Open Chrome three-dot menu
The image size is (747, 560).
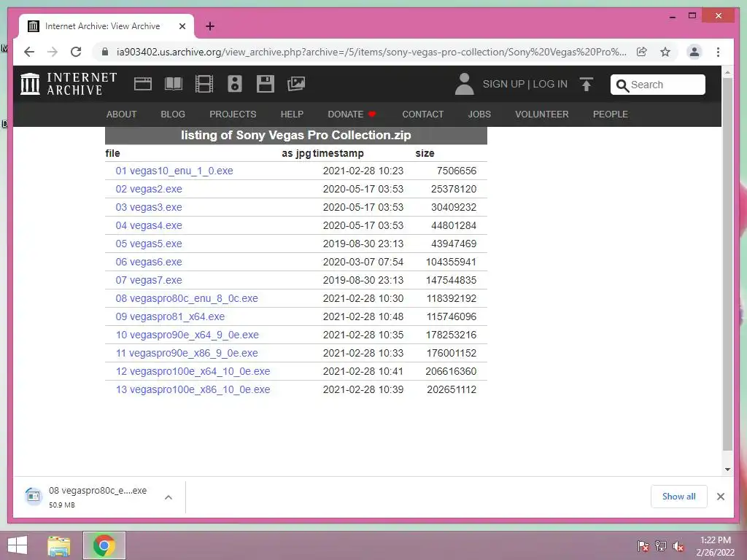(718, 52)
